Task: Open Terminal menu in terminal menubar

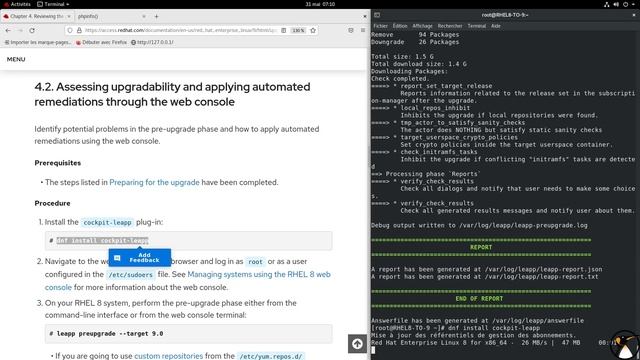Action: (x=476, y=26)
